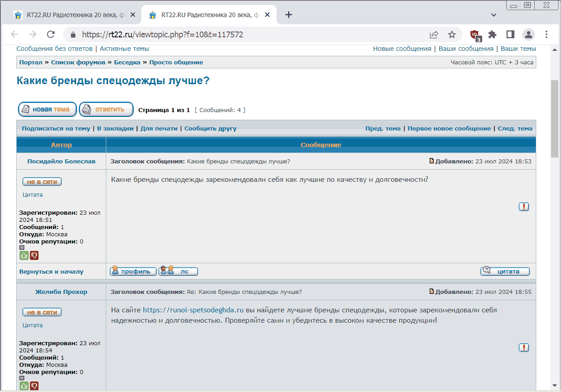Report first post via exclamation icon
Screen dimensions: 561x392
(x=524, y=207)
